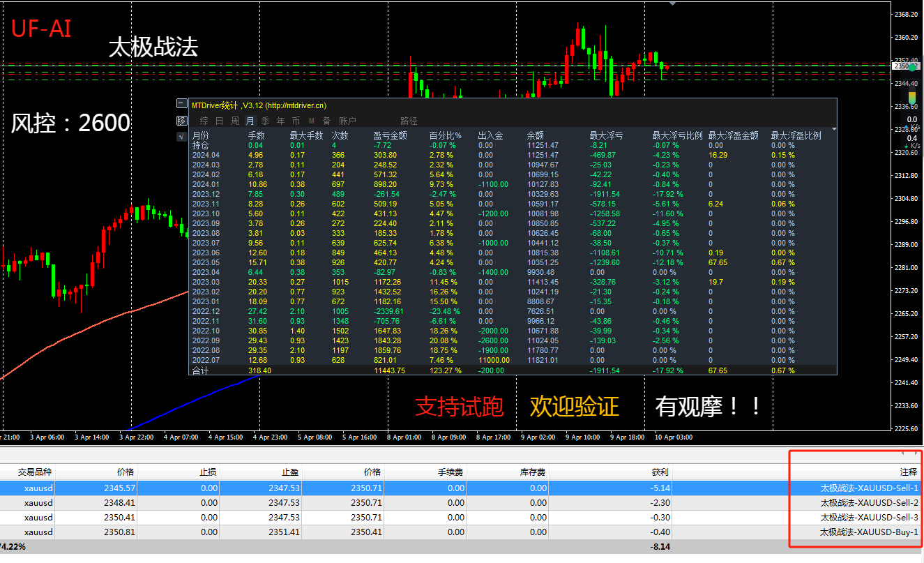
Task: Sort trades by 获利 column header
Action: pyautogui.click(x=660, y=472)
